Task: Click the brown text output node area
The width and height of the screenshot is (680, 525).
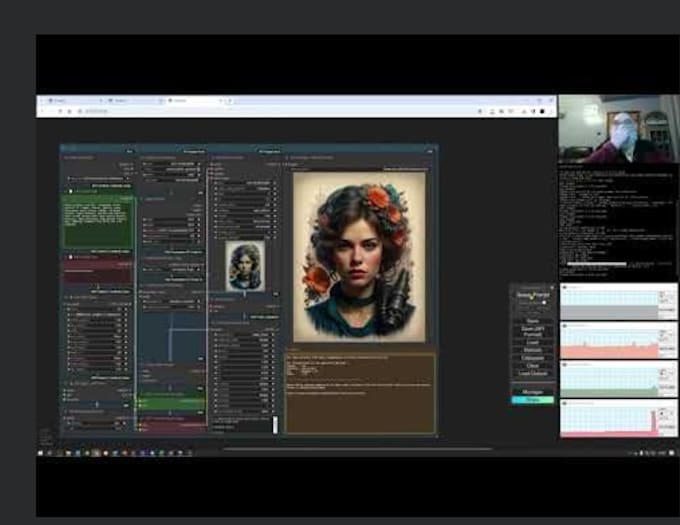Action: [360, 394]
